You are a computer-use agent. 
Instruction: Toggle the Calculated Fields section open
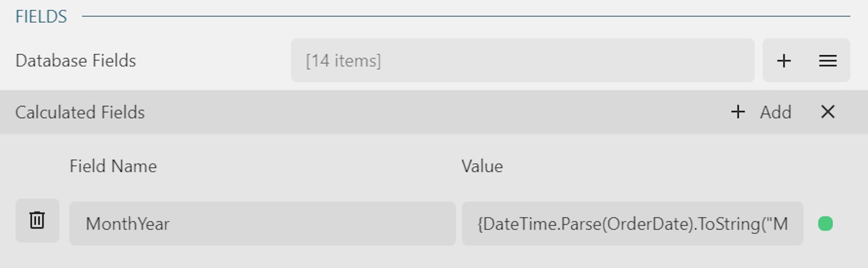80,112
